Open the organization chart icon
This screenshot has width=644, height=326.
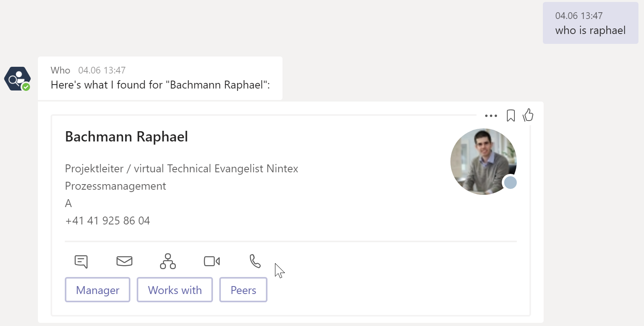(168, 261)
